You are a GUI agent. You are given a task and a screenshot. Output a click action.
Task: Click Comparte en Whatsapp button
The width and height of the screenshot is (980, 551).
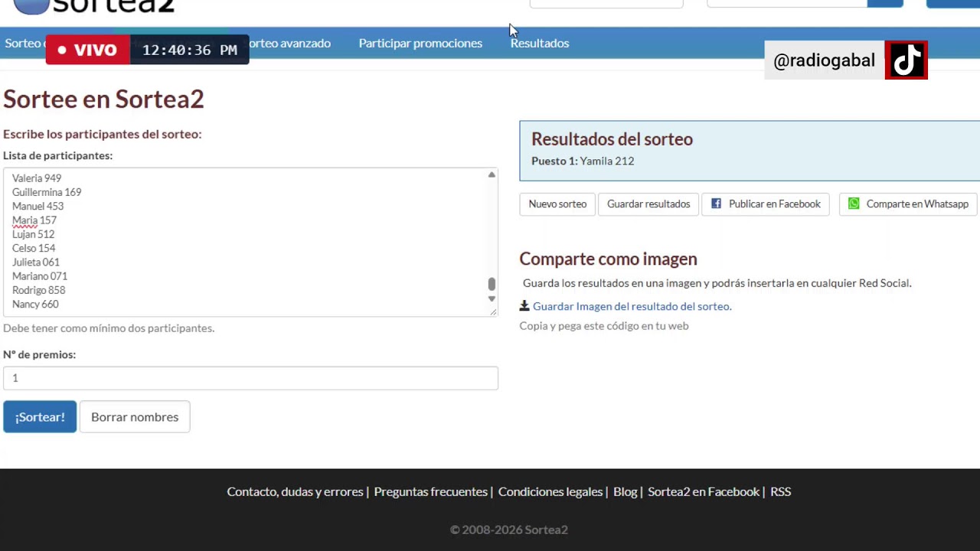[908, 204]
